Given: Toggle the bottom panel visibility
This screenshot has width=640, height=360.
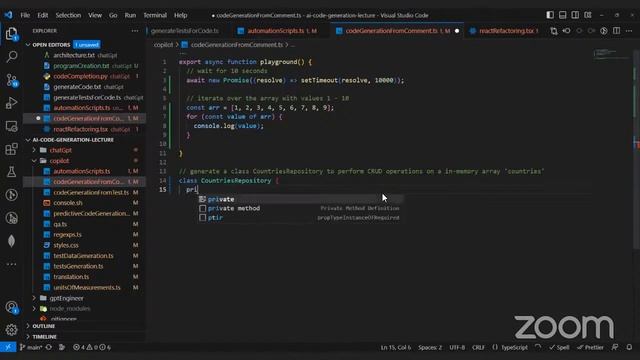Looking at the screenshot, I should [562, 15].
